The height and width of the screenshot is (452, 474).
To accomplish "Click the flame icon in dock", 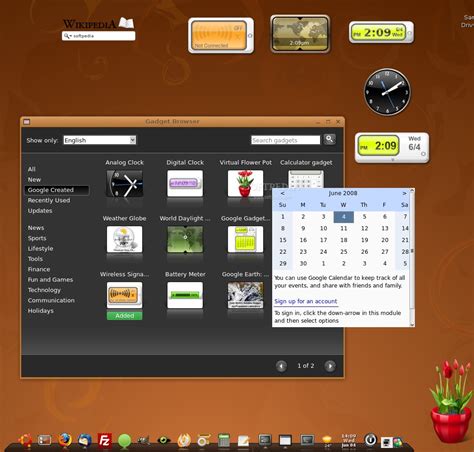I will pos(184,440).
